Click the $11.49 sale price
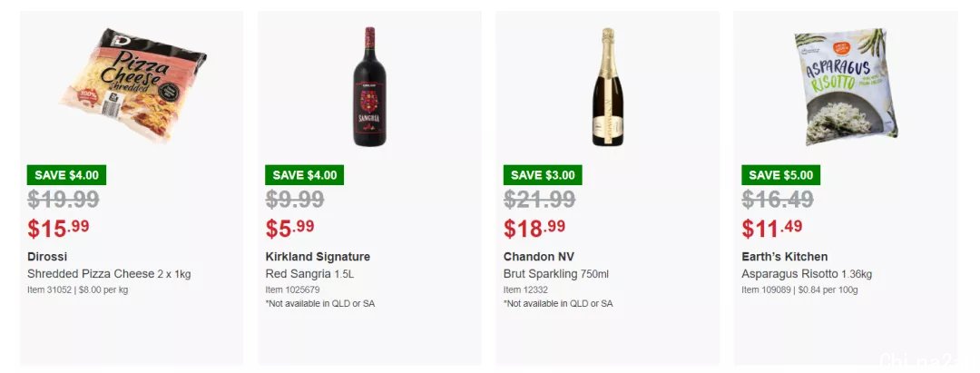The image size is (980, 373). (x=772, y=228)
